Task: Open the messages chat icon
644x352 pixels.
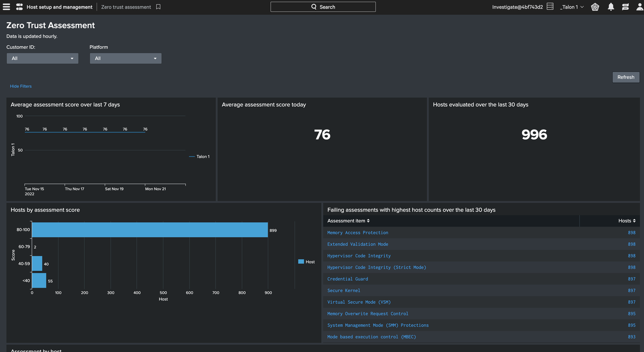Action: click(x=626, y=7)
